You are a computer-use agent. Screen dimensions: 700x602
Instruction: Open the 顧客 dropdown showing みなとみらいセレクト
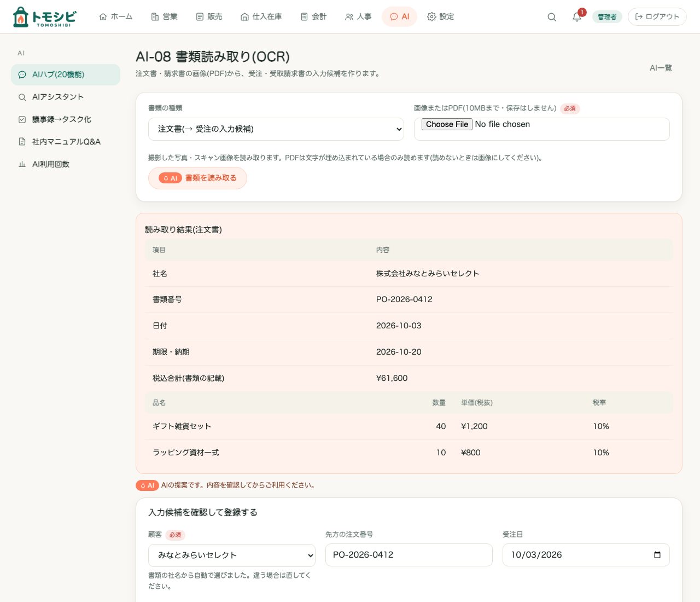tap(232, 555)
